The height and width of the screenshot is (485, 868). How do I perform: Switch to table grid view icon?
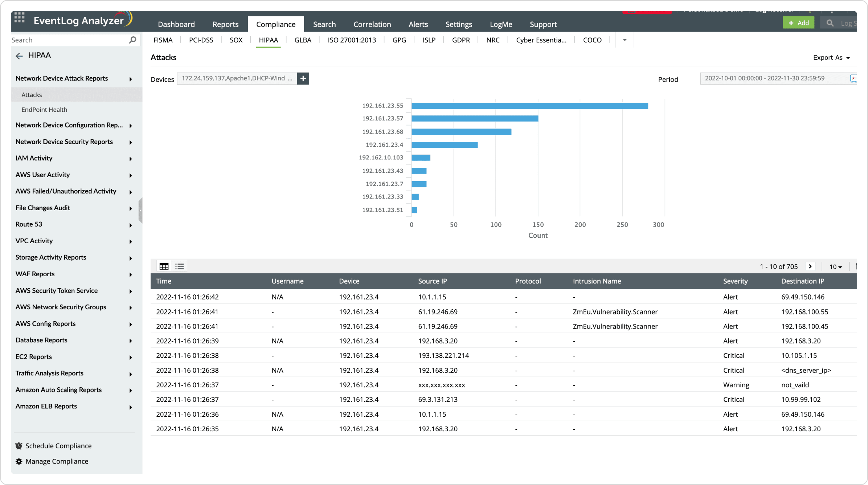point(164,266)
